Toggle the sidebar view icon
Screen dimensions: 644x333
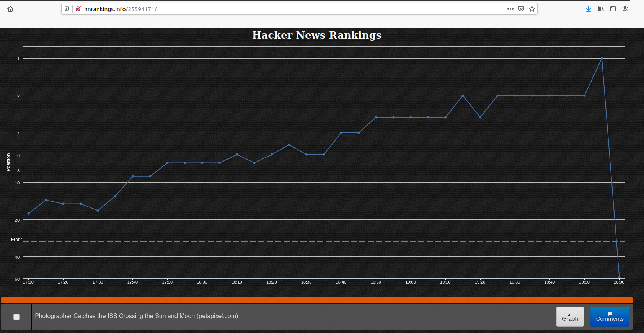613,9
